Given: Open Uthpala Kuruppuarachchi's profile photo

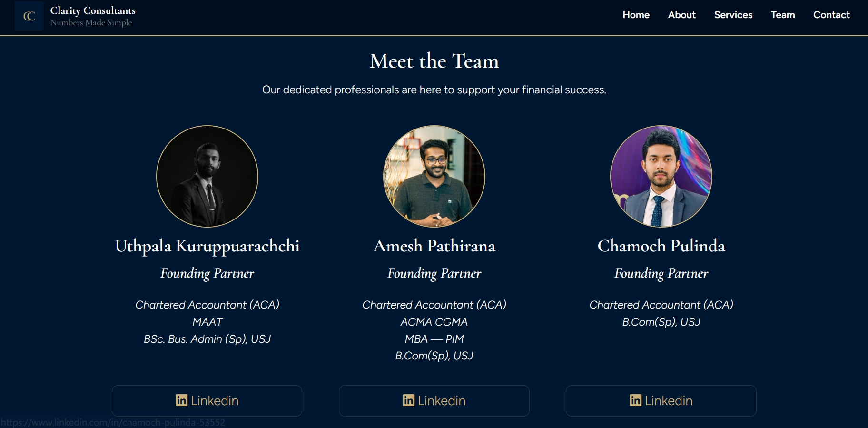Looking at the screenshot, I should (207, 176).
